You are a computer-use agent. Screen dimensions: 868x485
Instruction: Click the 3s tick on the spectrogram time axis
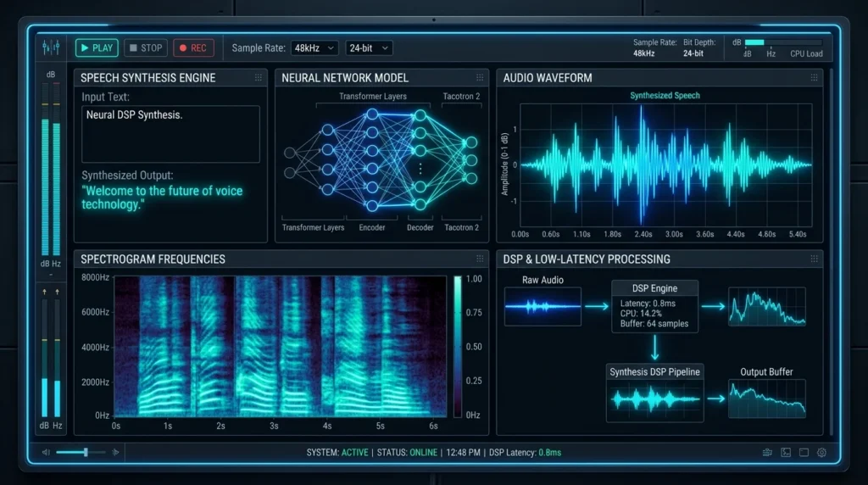coord(274,426)
